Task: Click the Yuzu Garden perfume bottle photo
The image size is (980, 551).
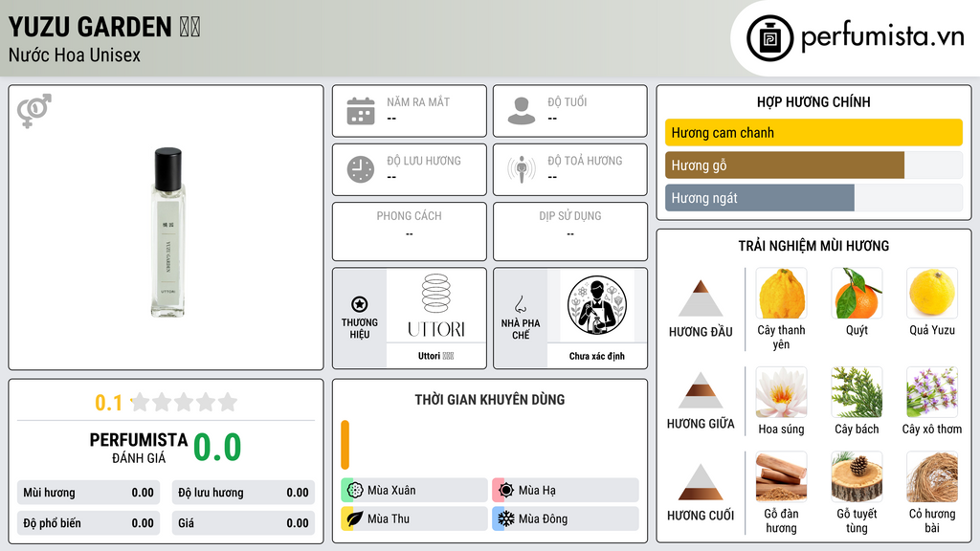Action: tap(167, 231)
